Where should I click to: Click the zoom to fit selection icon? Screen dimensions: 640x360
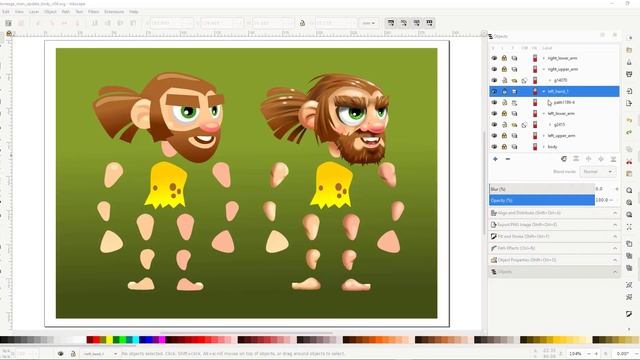[x=629, y=191]
